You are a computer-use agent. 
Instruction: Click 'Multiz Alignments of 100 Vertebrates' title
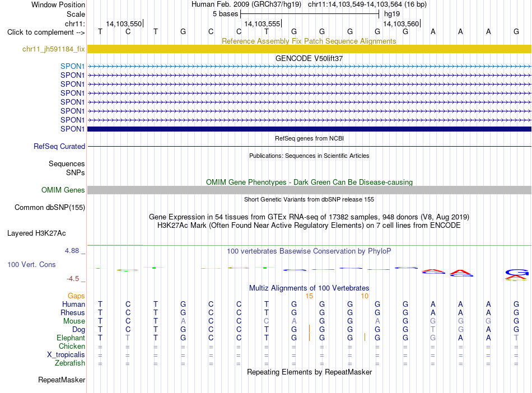309,288
